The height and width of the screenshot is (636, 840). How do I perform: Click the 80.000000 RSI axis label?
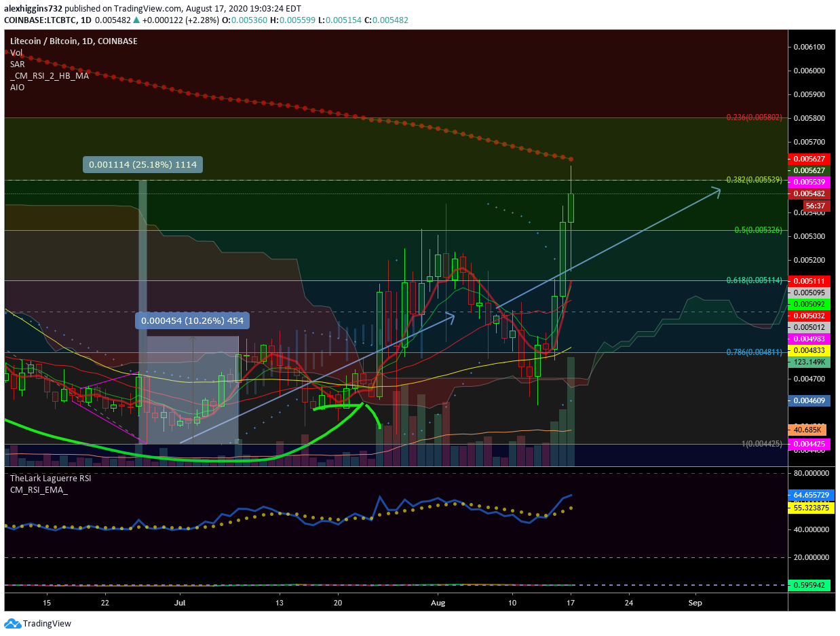(812, 473)
